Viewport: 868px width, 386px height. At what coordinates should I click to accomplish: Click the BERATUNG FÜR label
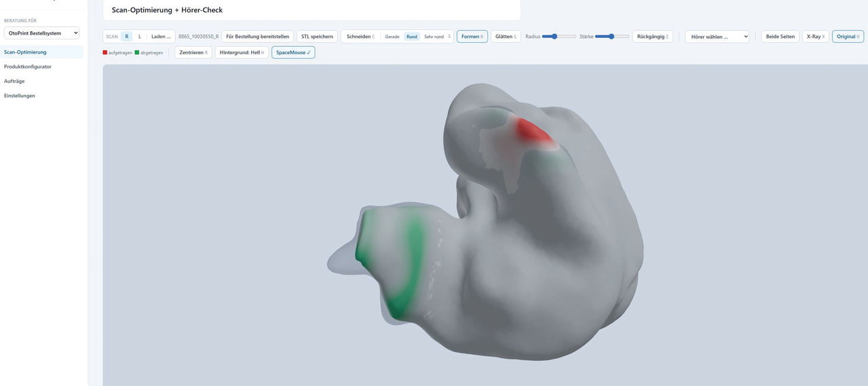coord(20,20)
